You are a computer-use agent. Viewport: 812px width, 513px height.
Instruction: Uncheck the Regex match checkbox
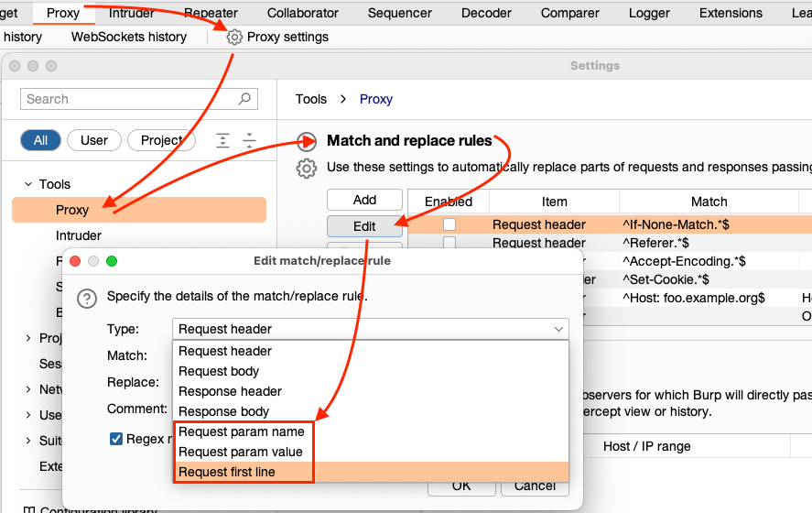click(116, 439)
